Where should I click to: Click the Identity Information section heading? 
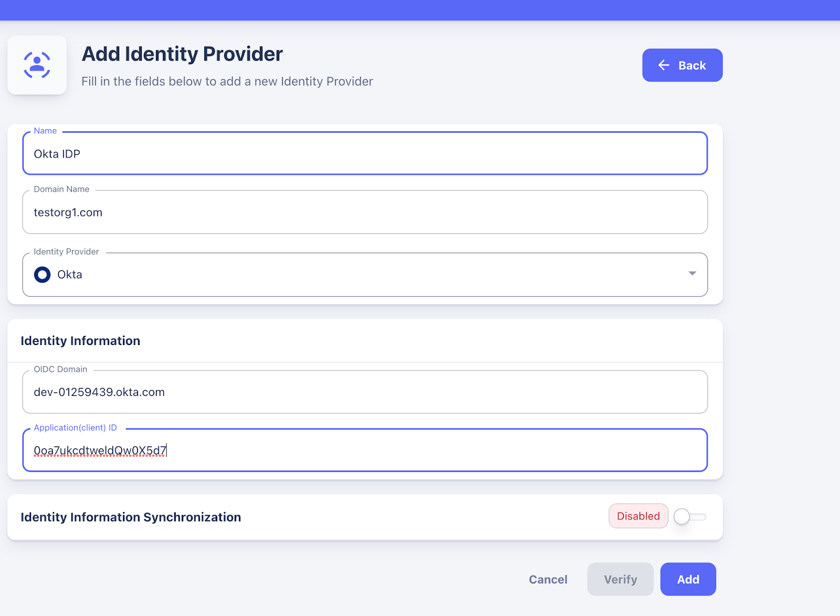[x=80, y=340]
